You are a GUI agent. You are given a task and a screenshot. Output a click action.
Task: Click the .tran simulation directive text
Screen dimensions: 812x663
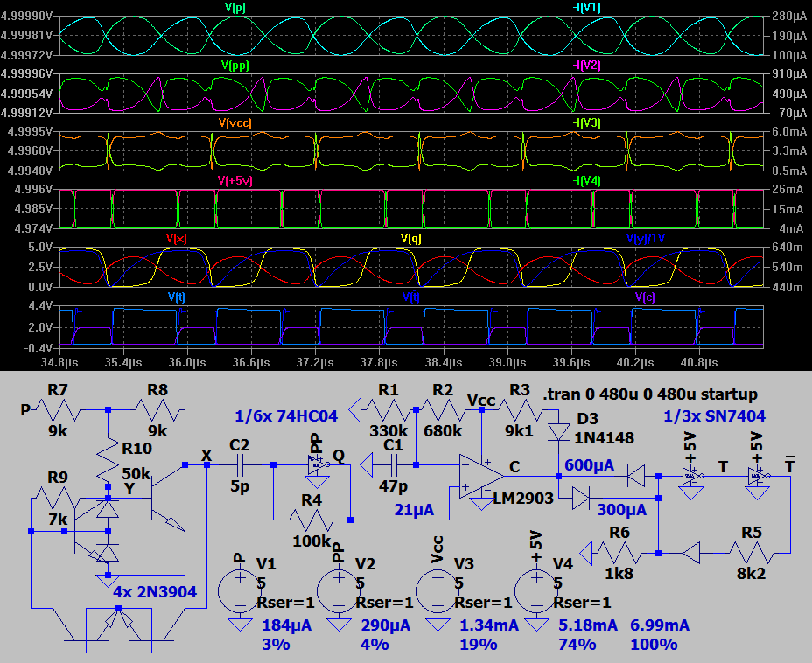click(651, 394)
